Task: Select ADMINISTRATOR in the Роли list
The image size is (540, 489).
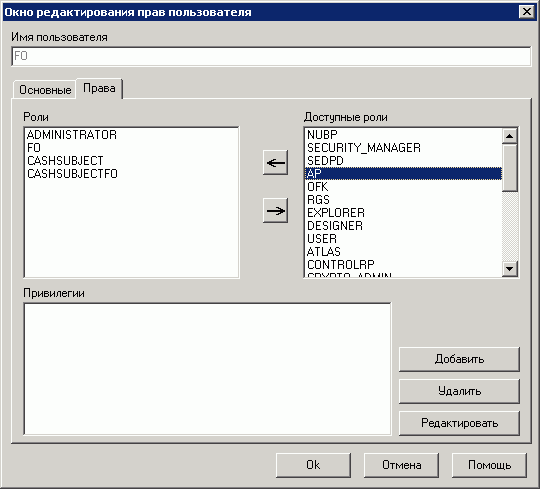Action: coord(72,135)
